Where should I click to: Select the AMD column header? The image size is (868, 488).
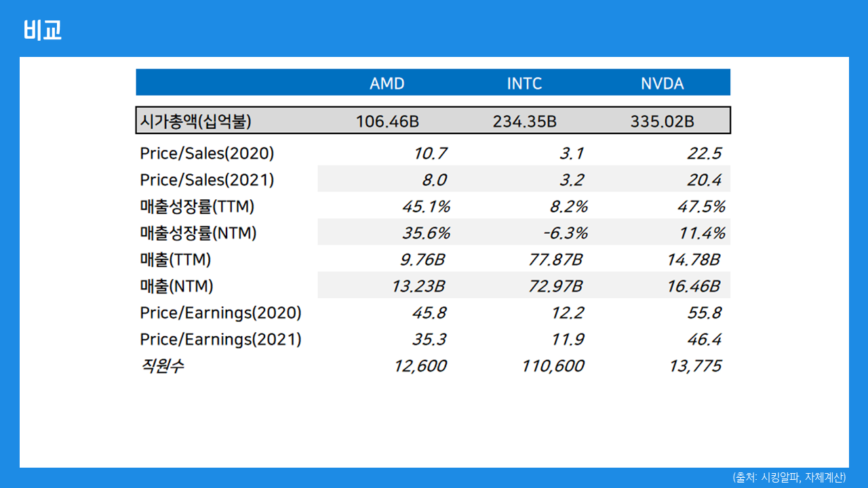387,83
